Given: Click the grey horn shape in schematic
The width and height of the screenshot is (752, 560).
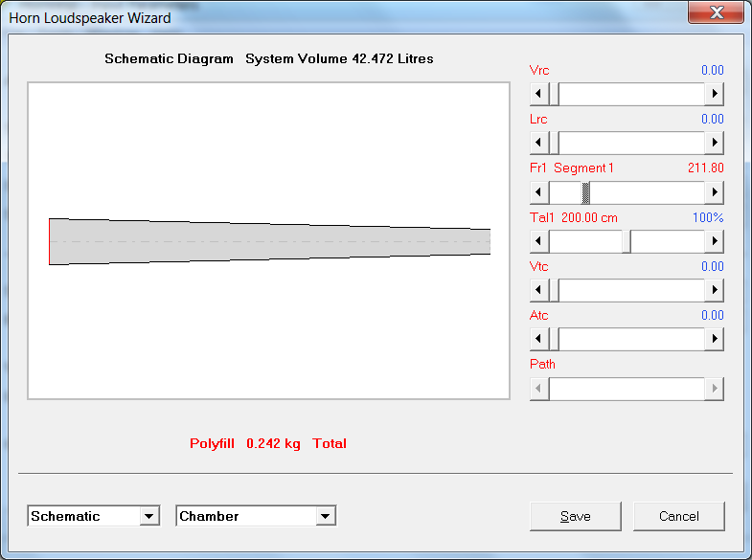Looking at the screenshot, I should [x=269, y=241].
